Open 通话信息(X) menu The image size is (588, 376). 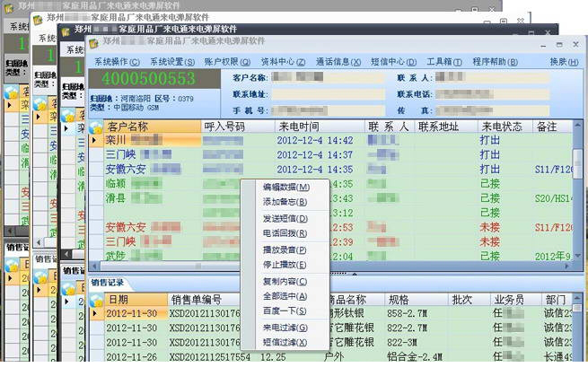pyautogui.click(x=338, y=62)
